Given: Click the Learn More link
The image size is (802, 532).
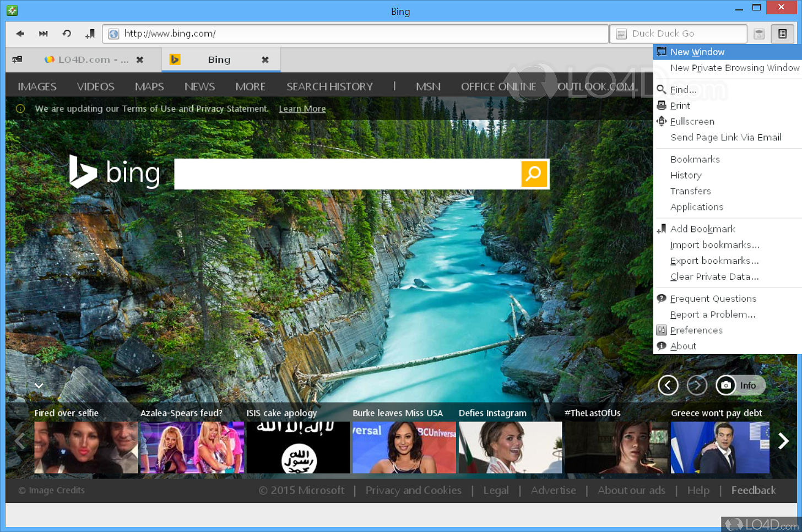Looking at the screenshot, I should coord(302,108).
